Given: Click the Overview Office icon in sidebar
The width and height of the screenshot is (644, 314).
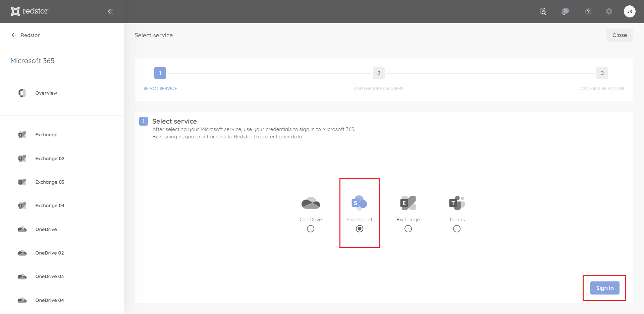Looking at the screenshot, I should click(22, 93).
